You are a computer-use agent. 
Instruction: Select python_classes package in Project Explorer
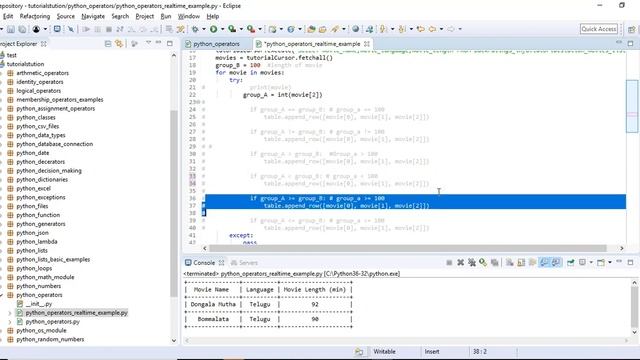(x=36, y=118)
